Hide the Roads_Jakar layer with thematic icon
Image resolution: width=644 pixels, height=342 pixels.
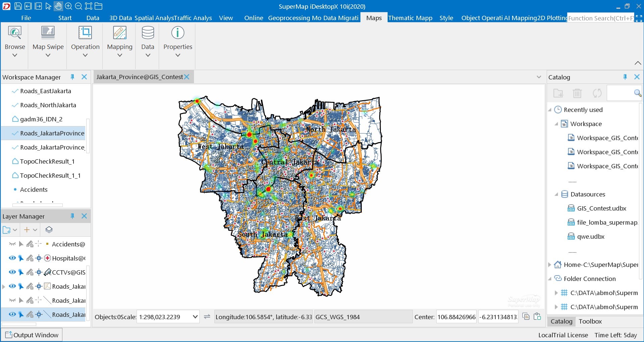(12, 286)
